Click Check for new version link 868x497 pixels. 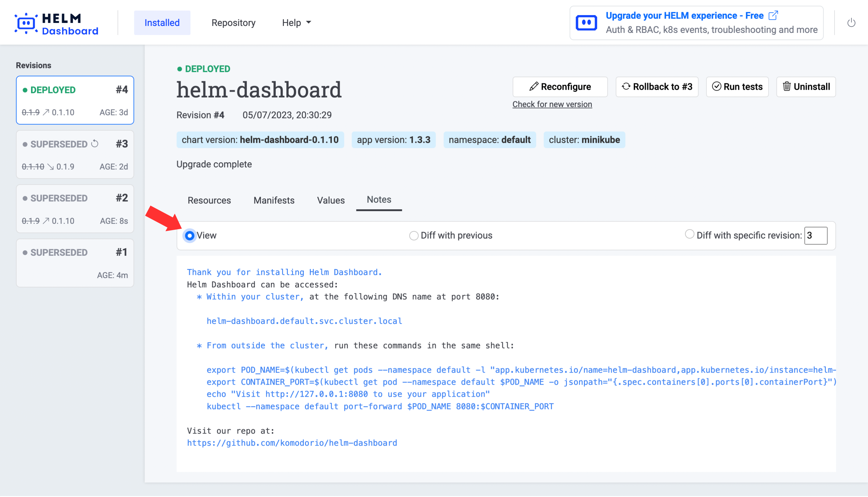coord(552,104)
